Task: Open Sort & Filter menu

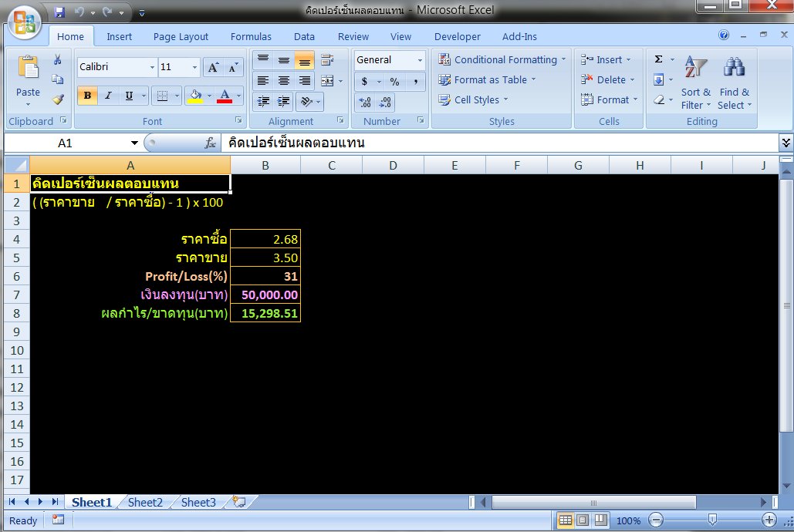Action: [696, 82]
